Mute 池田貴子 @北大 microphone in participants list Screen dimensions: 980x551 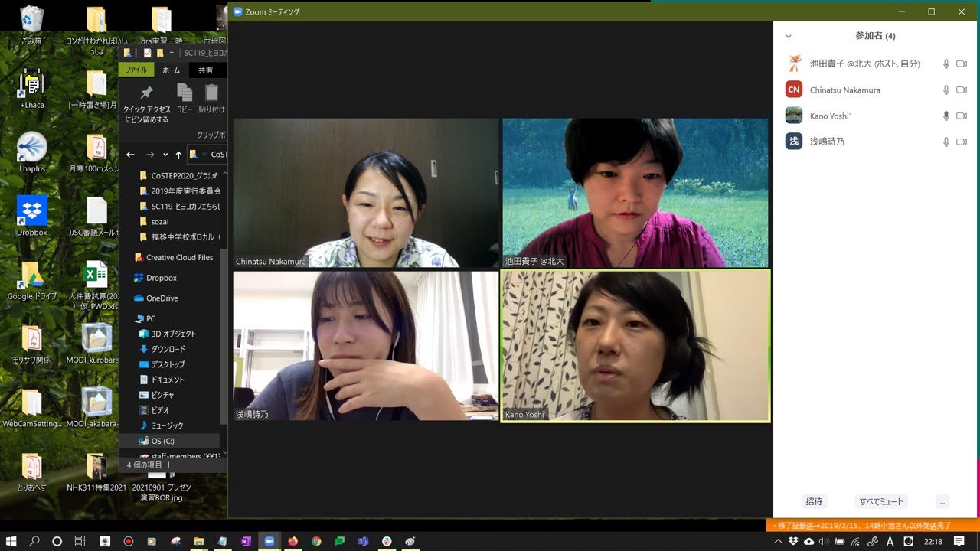pyautogui.click(x=946, y=64)
